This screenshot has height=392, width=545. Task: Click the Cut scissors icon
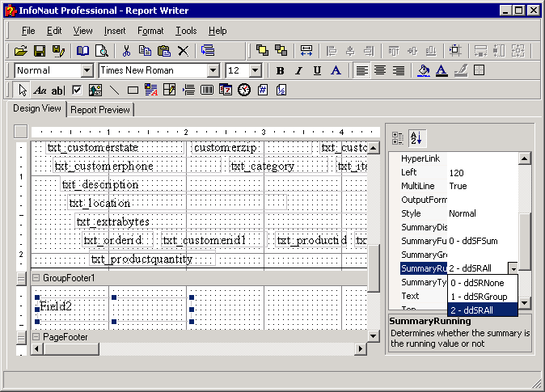[x=126, y=51]
